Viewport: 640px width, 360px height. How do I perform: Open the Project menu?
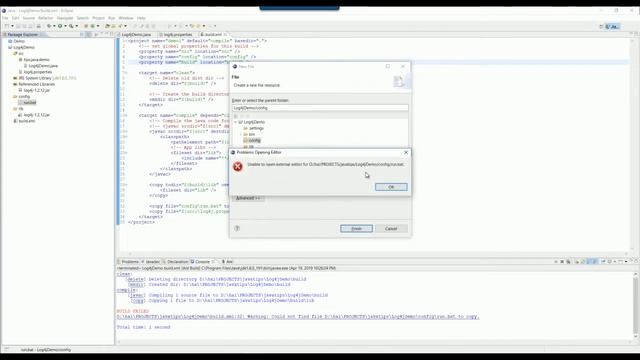[x=98, y=18]
